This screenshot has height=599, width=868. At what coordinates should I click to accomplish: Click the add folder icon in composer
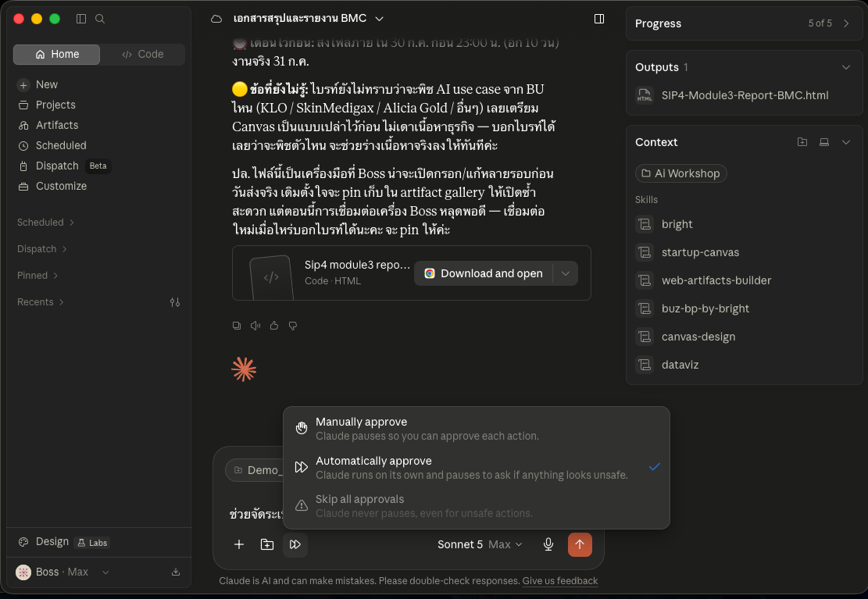[267, 544]
